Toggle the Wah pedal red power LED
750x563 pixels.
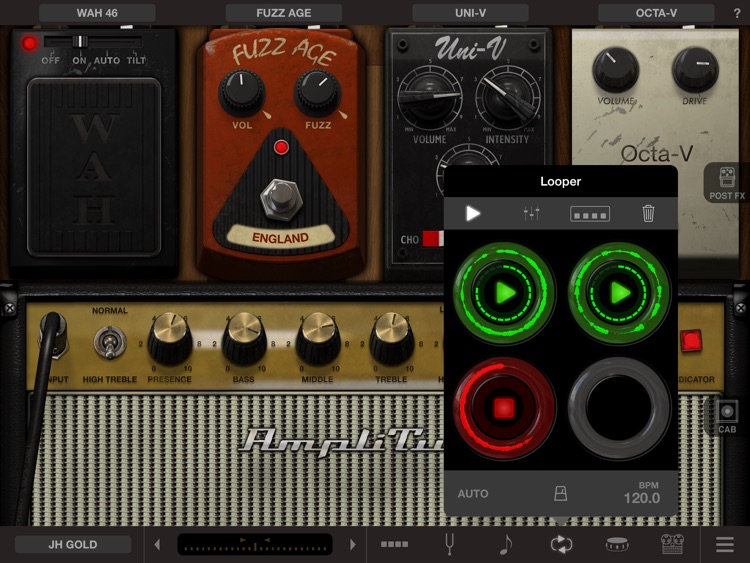(29, 44)
